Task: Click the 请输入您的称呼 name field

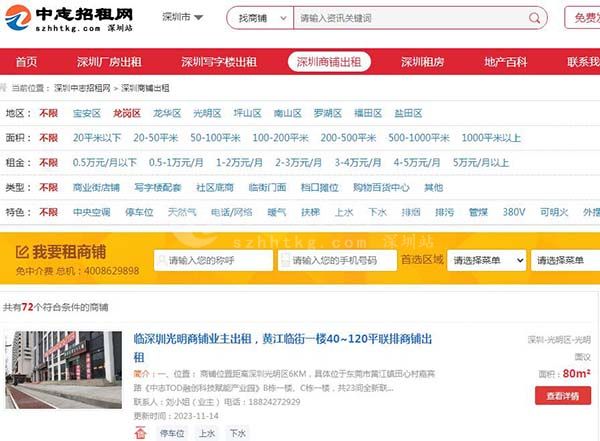Action: coord(214,260)
